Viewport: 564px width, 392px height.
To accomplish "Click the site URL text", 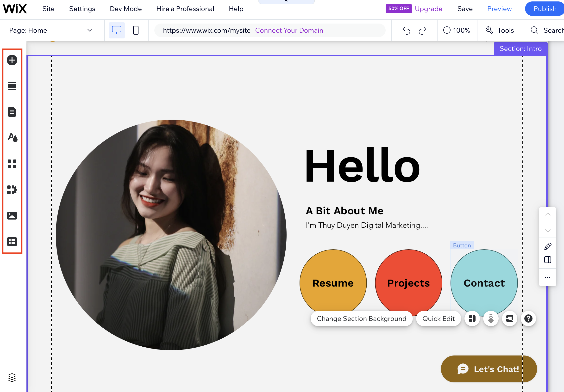I will pos(207,30).
